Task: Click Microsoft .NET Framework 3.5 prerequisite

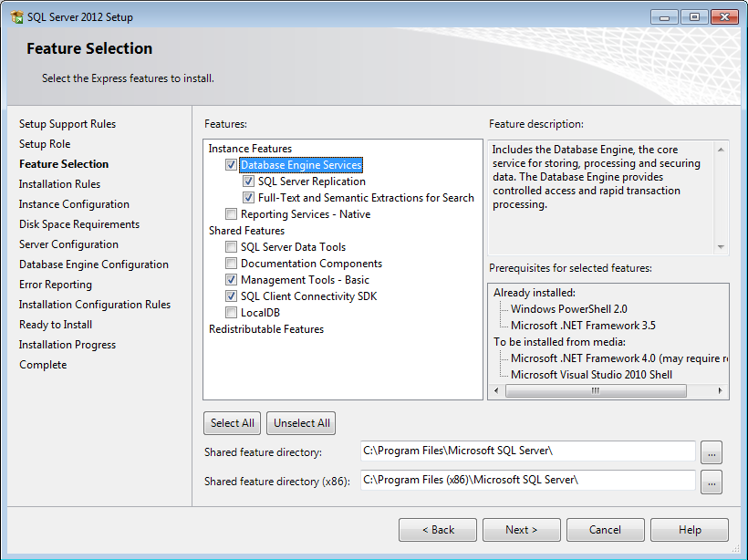Action: (x=583, y=326)
